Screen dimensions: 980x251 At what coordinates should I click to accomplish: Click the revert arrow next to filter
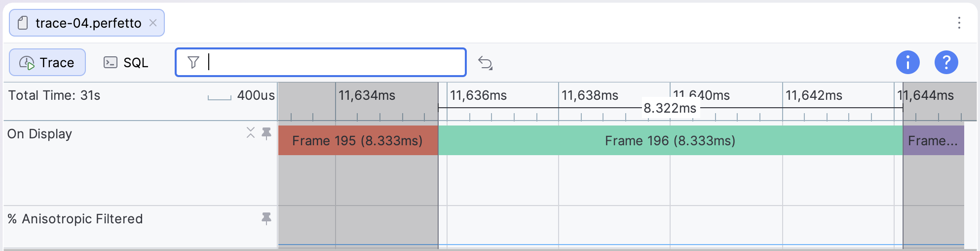tap(486, 63)
